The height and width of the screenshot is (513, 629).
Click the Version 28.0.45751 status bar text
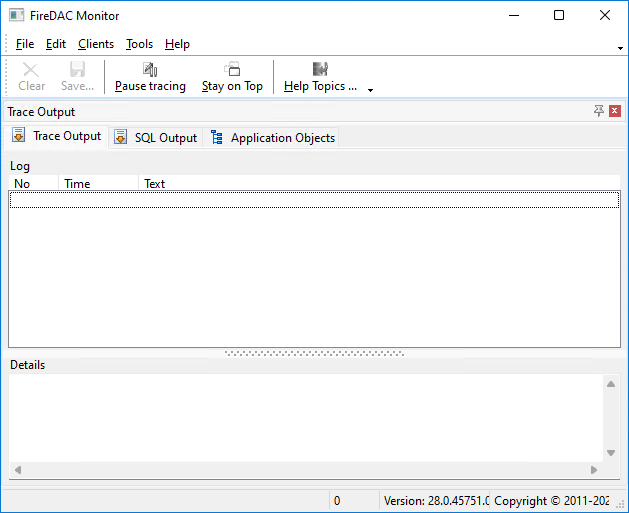[x=436, y=501]
